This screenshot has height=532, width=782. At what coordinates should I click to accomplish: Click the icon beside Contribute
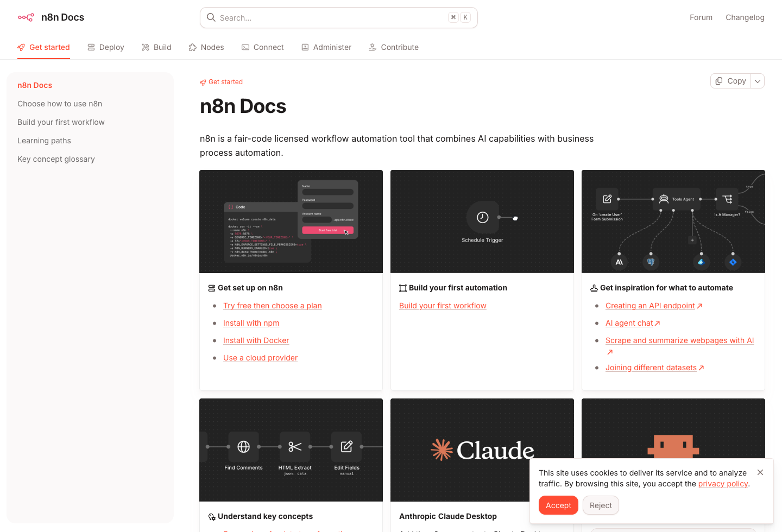click(x=373, y=47)
